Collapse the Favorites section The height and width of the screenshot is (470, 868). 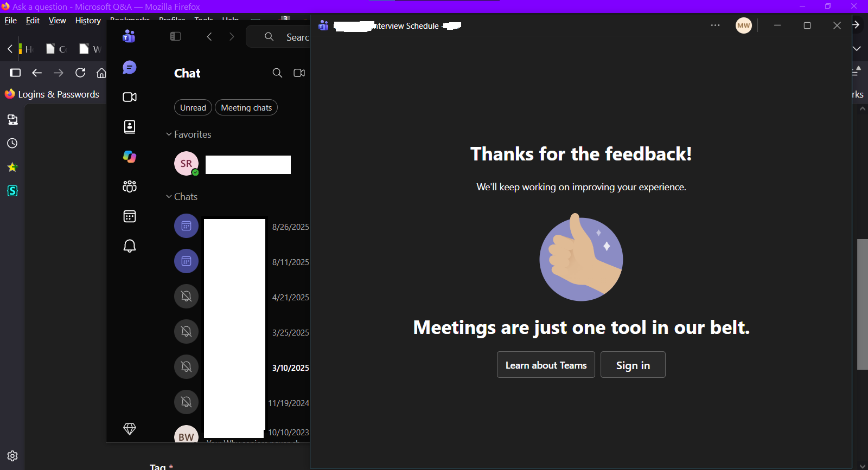click(x=188, y=134)
